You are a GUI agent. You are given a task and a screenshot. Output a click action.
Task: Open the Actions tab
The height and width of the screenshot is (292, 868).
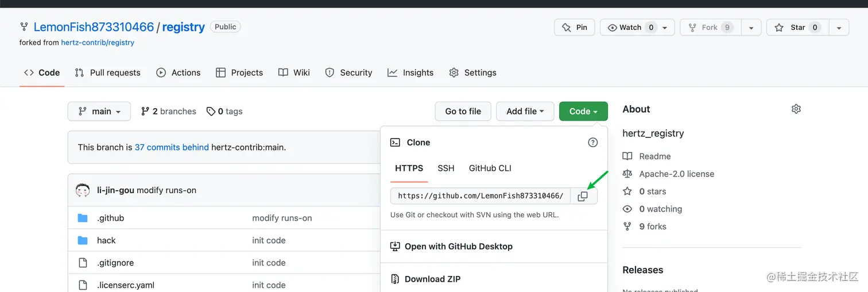coord(179,72)
